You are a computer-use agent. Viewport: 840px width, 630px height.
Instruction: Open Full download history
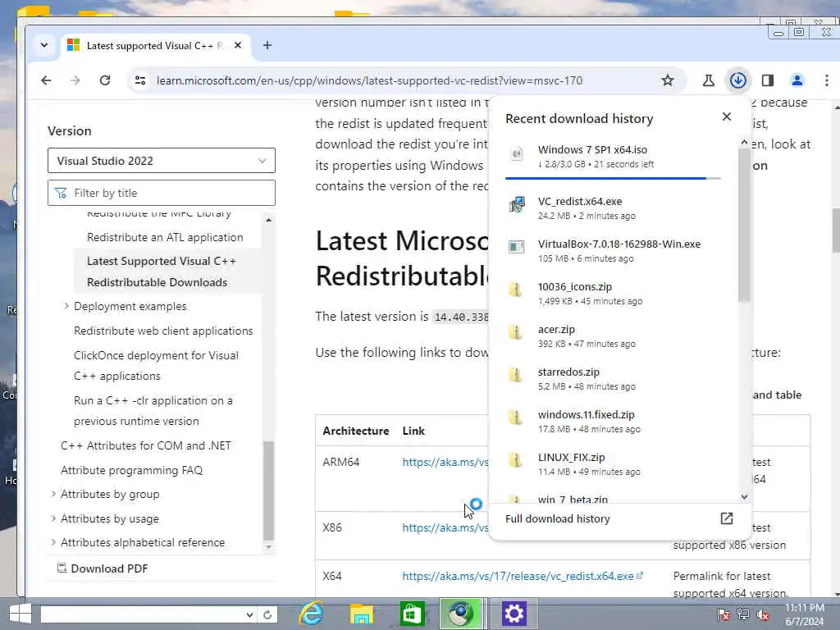pyautogui.click(x=558, y=518)
